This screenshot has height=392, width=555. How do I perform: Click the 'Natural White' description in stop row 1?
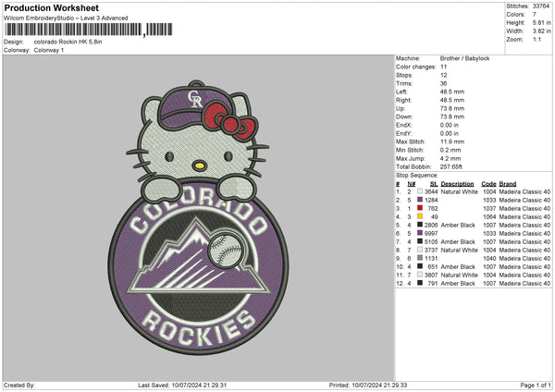[459, 191]
